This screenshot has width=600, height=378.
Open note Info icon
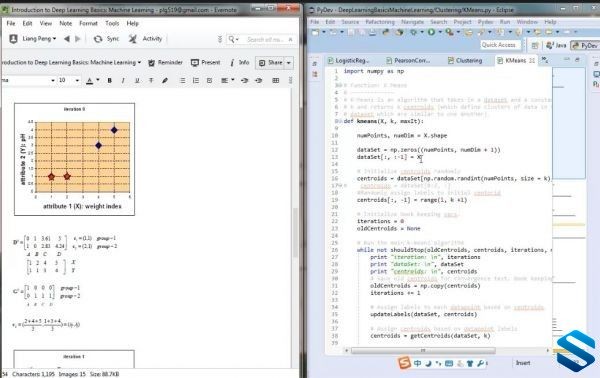pyautogui.click(x=232, y=62)
